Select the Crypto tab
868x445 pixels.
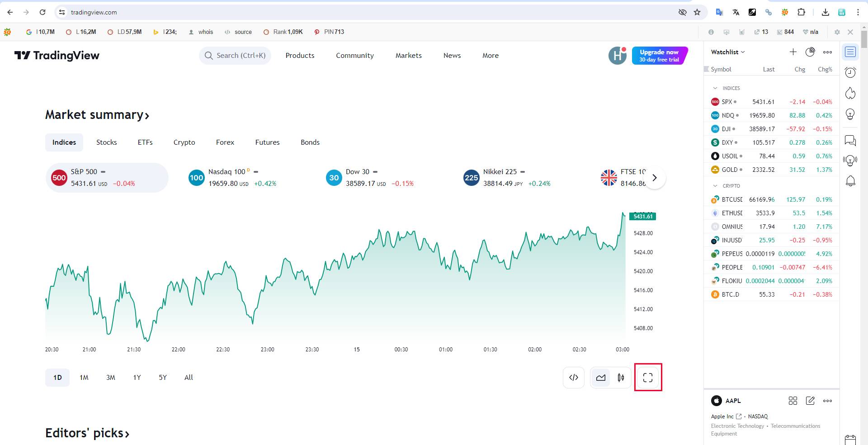pos(184,142)
